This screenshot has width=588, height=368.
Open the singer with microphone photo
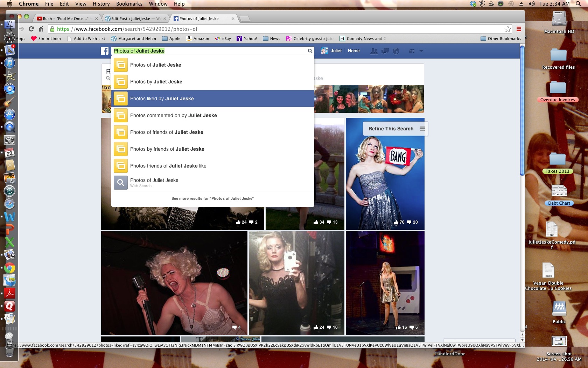point(174,283)
